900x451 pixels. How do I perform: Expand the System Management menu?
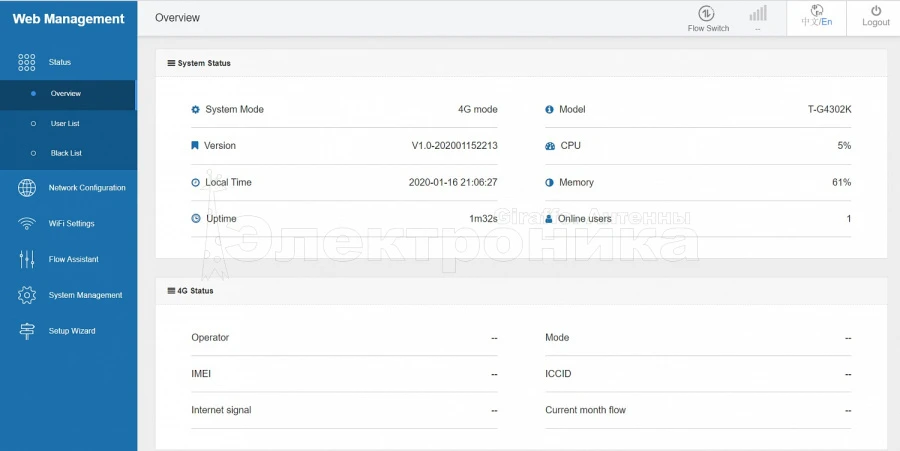85,295
